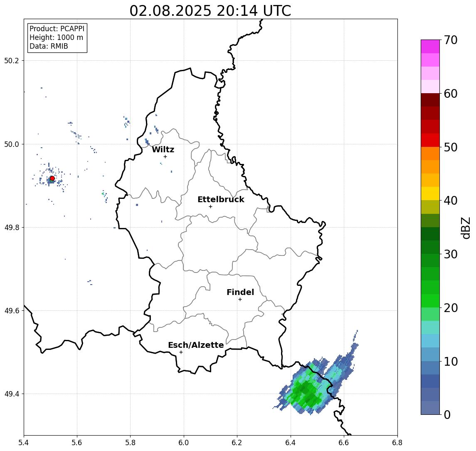476x451 pixels.
Task: Click the longitude axis label 6.4
Action: [x=291, y=443]
